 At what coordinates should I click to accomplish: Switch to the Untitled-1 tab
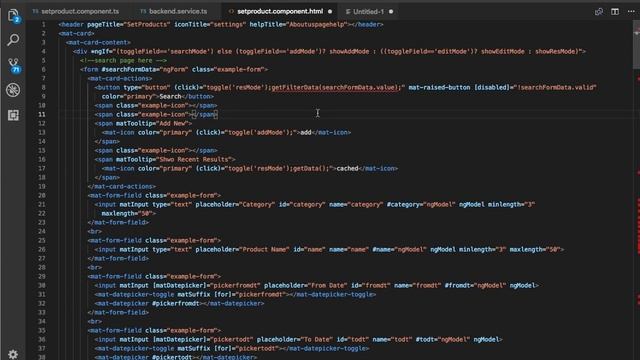pyautogui.click(x=369, y=11)
